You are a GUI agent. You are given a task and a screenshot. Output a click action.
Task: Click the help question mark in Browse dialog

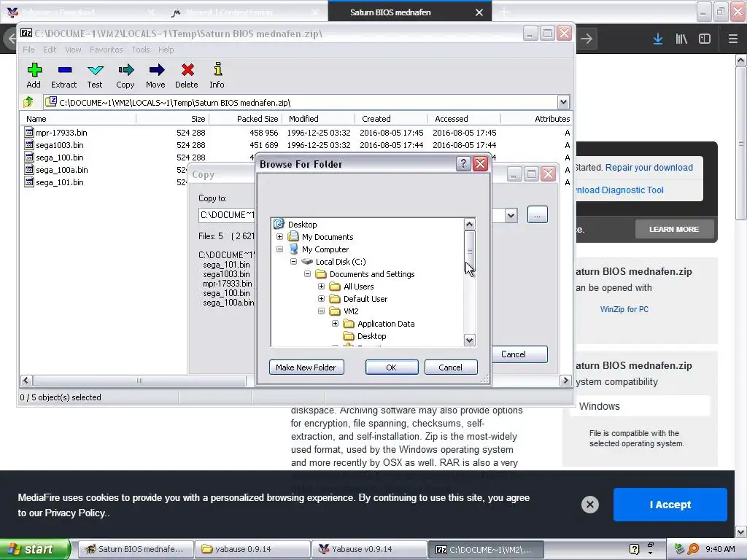pos(462,164)
